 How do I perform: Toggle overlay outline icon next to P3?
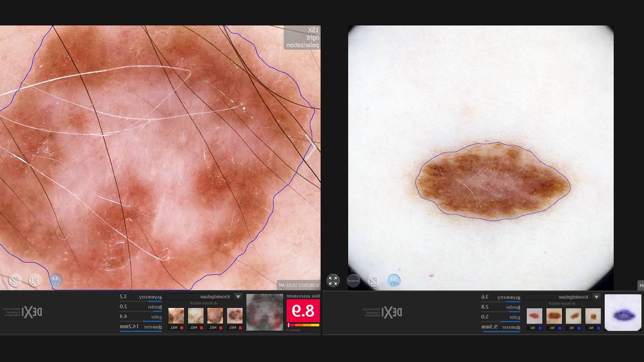pos(15,279)
